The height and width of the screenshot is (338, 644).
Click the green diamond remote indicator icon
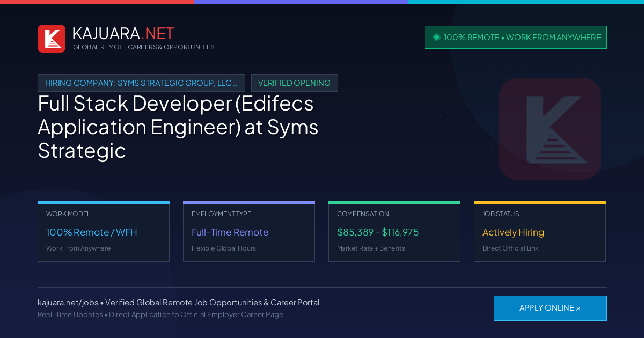[436, 37]
